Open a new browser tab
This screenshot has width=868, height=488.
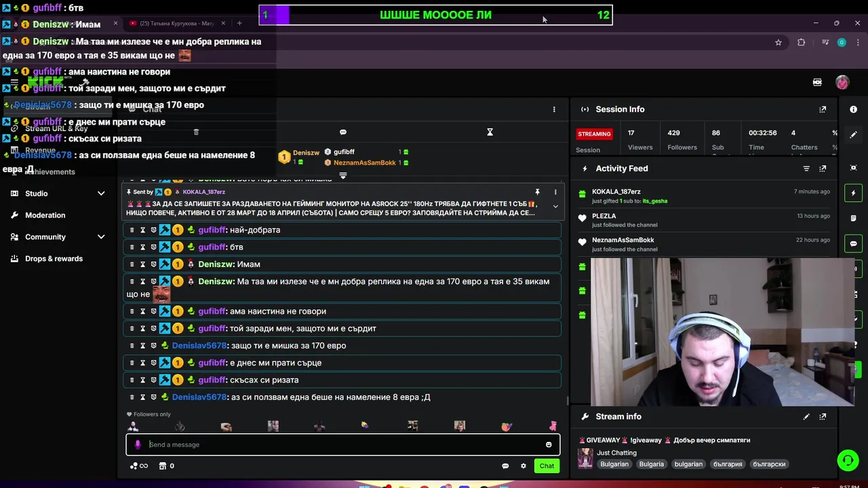[x=239, y=23]
